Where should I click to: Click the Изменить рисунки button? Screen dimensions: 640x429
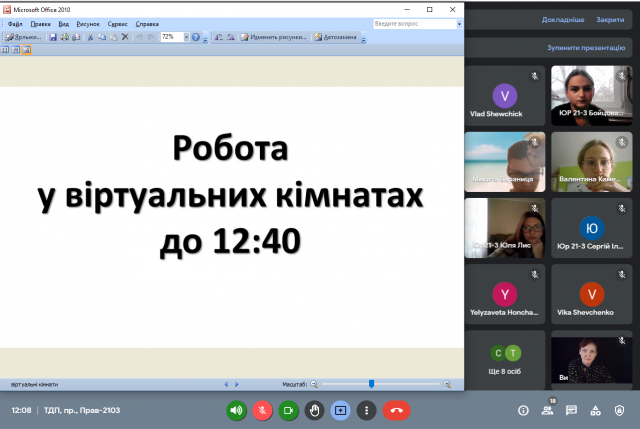pos(273,37)
